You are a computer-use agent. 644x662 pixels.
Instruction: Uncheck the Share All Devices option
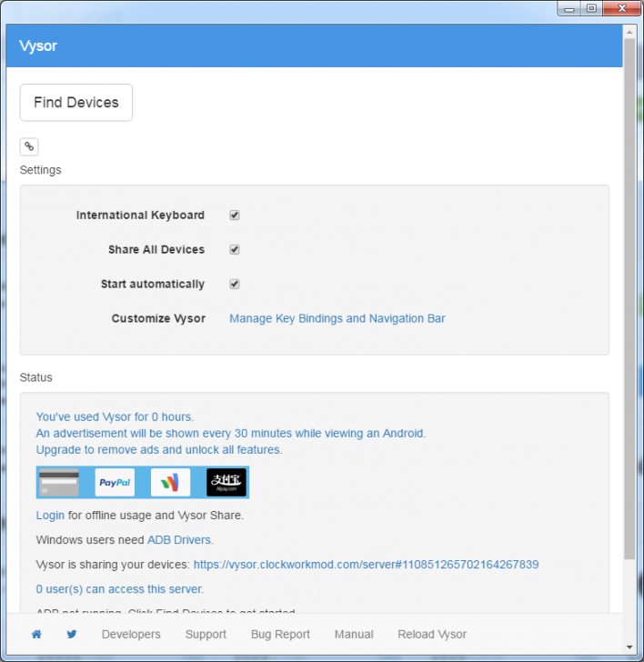(235, 249)
